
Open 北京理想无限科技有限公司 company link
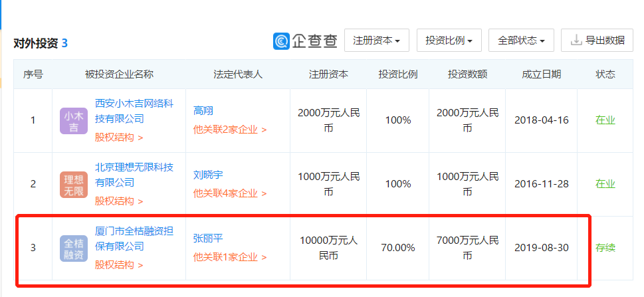tap(134, 175)
